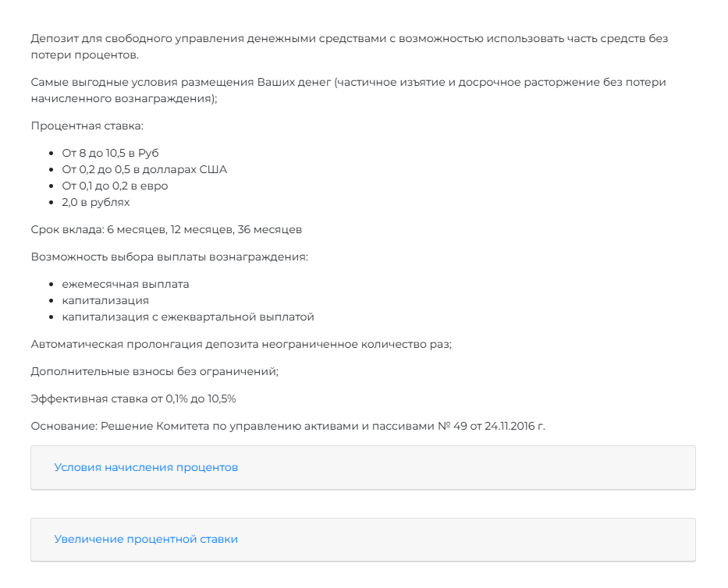The height and width of the screenshot is (588, 728).
Task: Click "От 0,2 до 0,5 в долларах США" bullet
Action: pyautogui.click(x=144, y=168)
